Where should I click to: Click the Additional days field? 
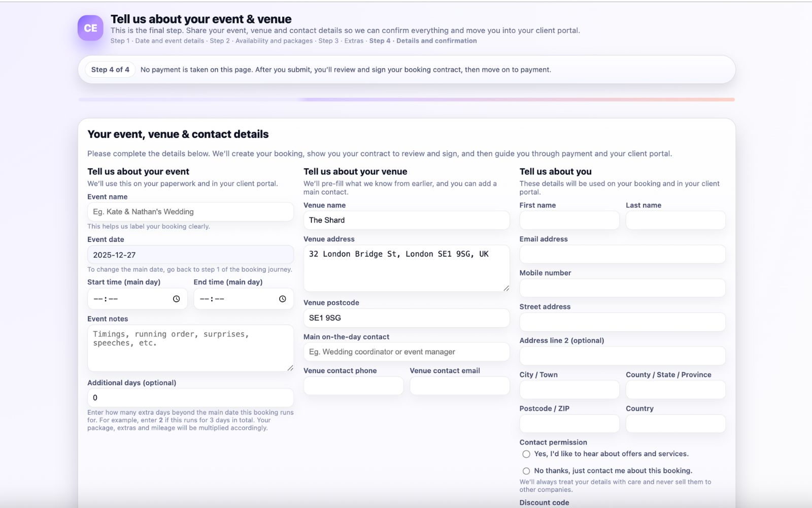[x=190, y=398]
